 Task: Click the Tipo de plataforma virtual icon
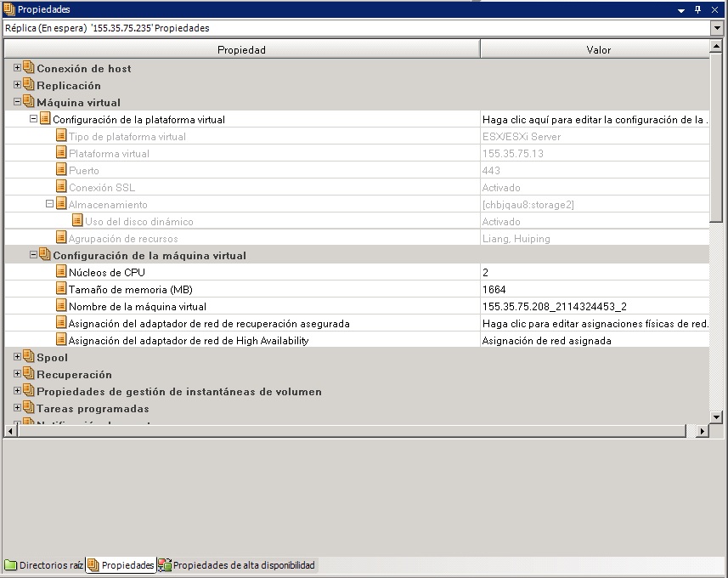[x=61, y=136]
